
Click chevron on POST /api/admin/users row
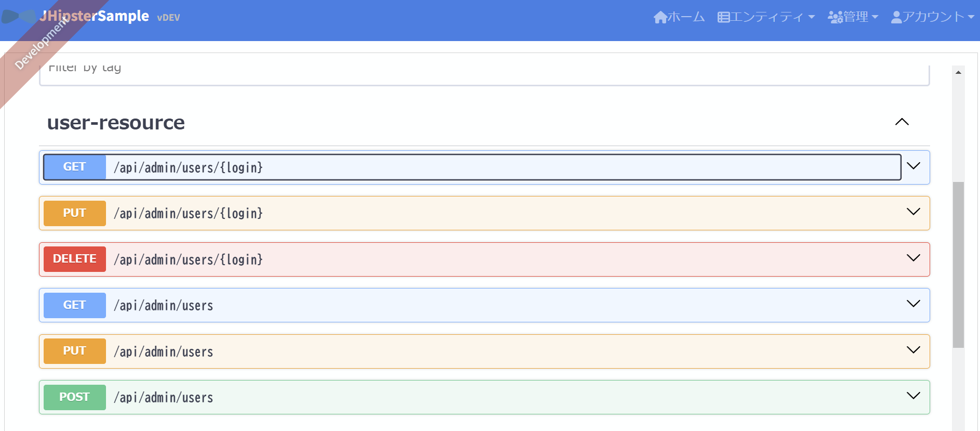[x=913, y=396]
